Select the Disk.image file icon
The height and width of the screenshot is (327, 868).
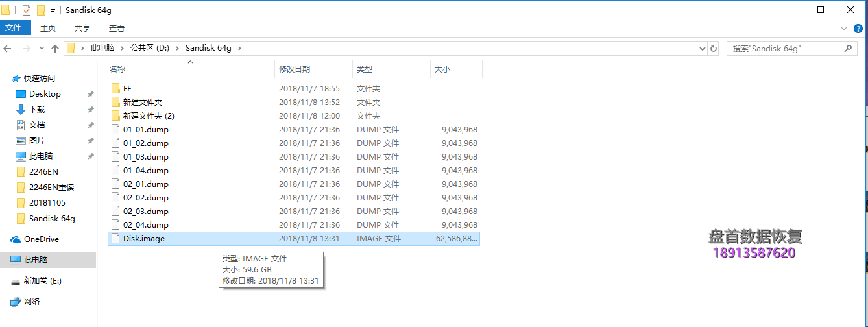coord(115,238)
